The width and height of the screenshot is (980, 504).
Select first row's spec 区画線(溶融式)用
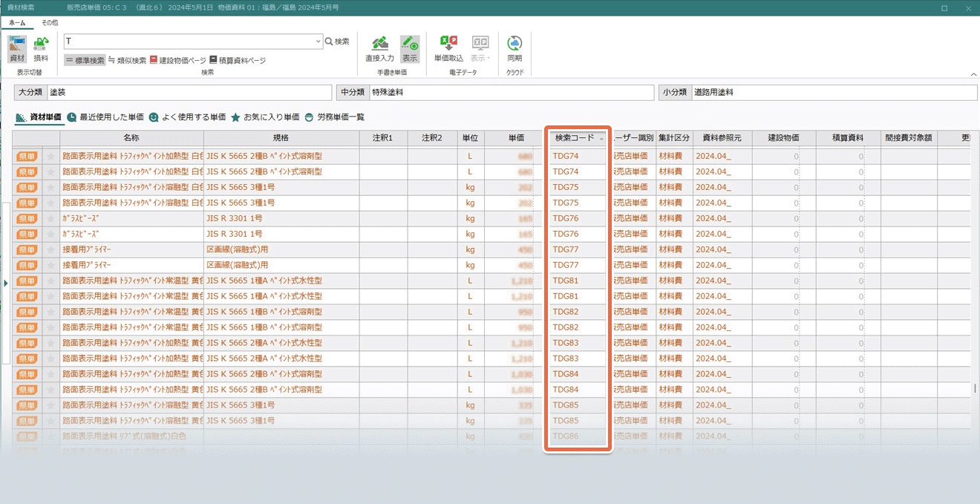pyautogui.click(x=281, y=250)
